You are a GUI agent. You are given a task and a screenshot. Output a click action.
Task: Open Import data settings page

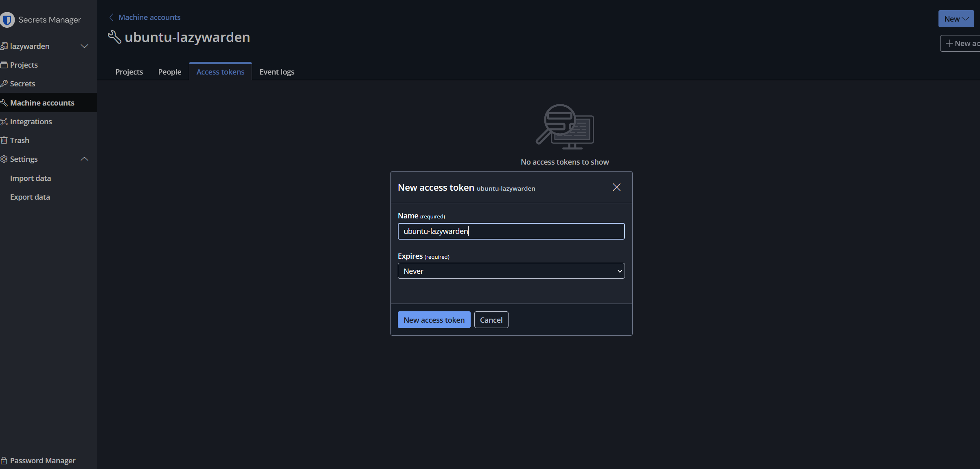click(x=31, y=178)
